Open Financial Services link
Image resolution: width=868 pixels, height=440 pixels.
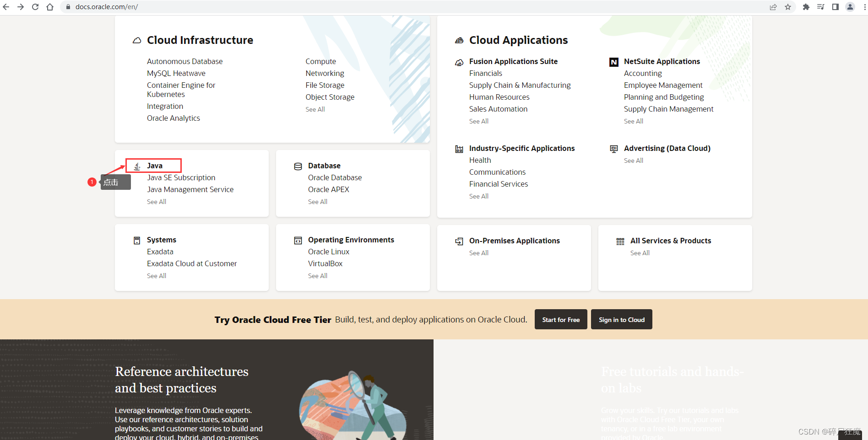(x=499, y=184)
